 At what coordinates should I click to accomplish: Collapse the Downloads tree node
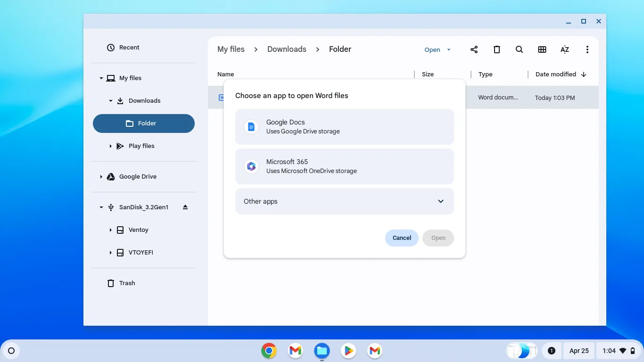[110, 101]
